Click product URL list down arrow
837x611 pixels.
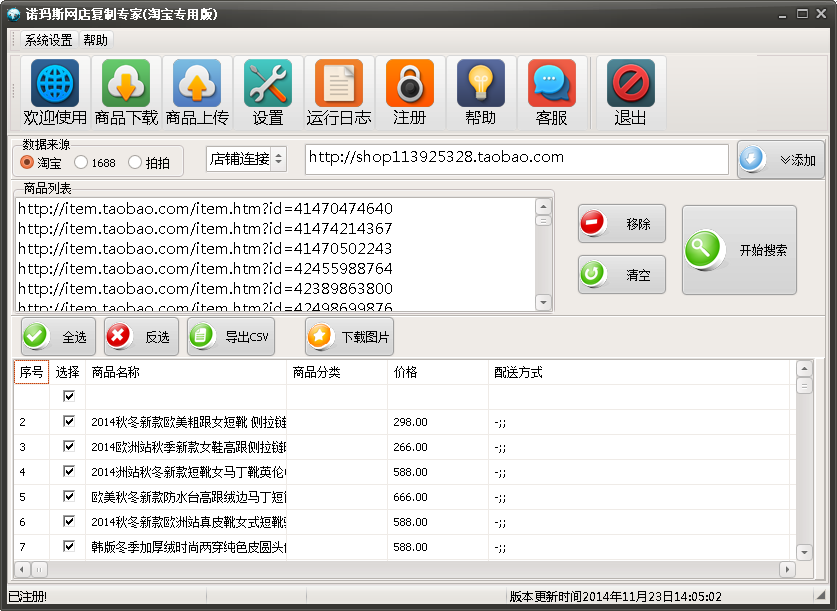coord(543,303)
